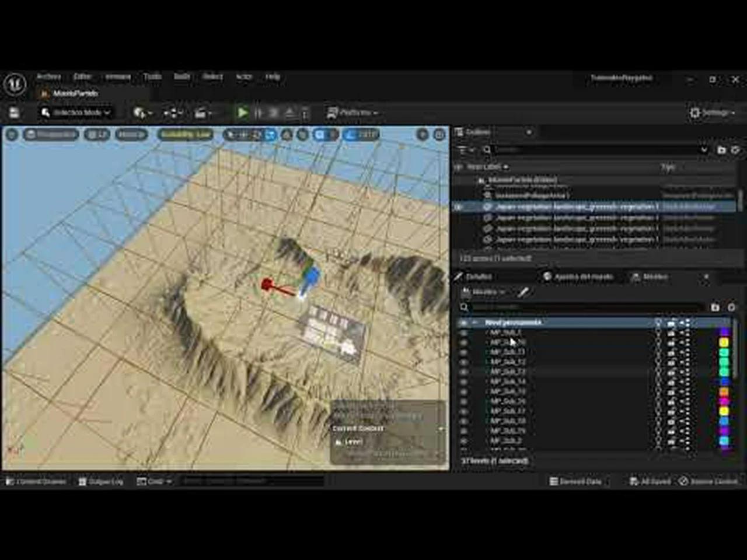
Task: Open the Perspective view mode dropdown
Action: pyautogui.click(x=51, y=135)
